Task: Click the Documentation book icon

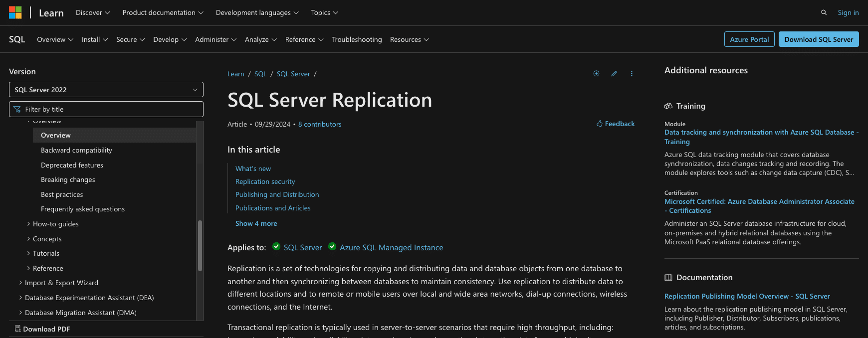Action: [668, 277]
